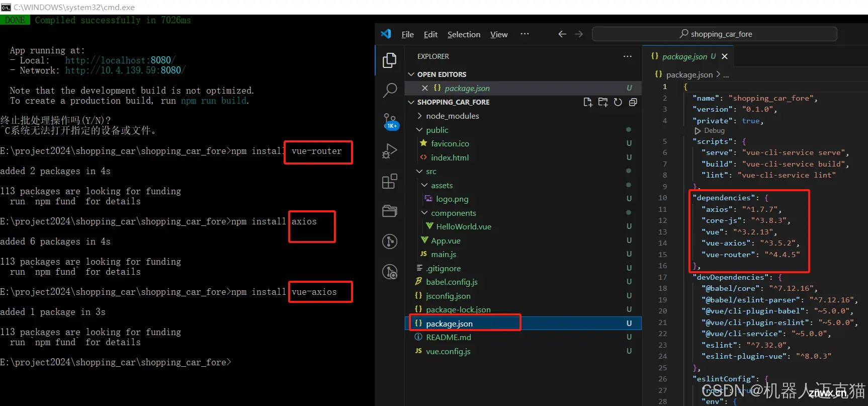This screenshot has width=868, height=406.
Task: Open babel.config.js file
Action: [452, 282]
